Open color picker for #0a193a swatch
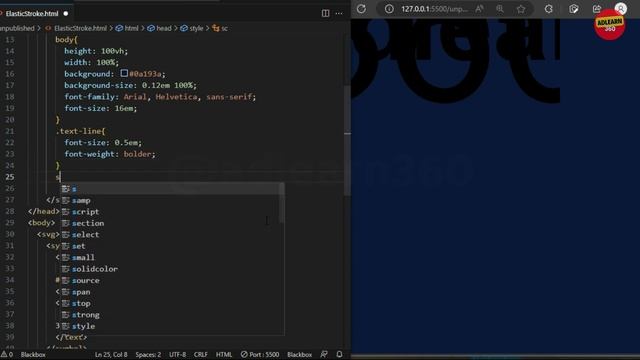Screen dimensions: 640x360 pos(124,73)
